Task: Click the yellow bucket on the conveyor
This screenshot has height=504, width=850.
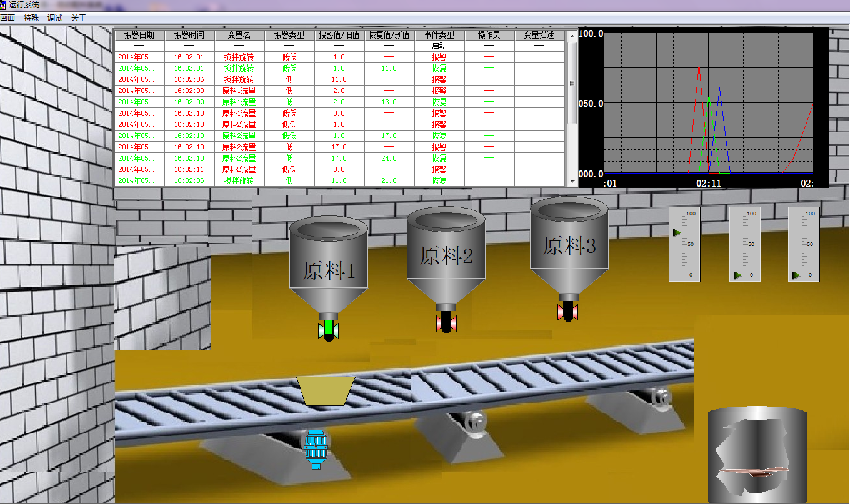Action: (326, 391)
